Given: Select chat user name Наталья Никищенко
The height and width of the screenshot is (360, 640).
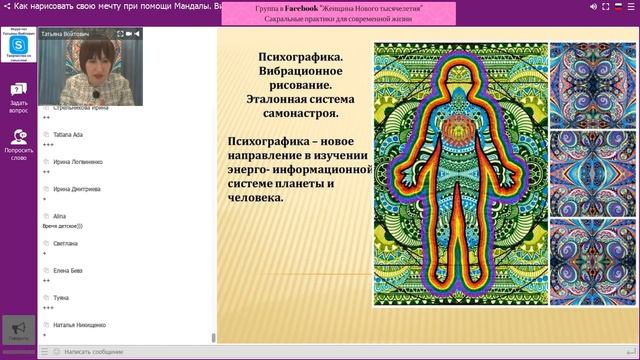Looking at the screenshot, I should click(80, 325).
